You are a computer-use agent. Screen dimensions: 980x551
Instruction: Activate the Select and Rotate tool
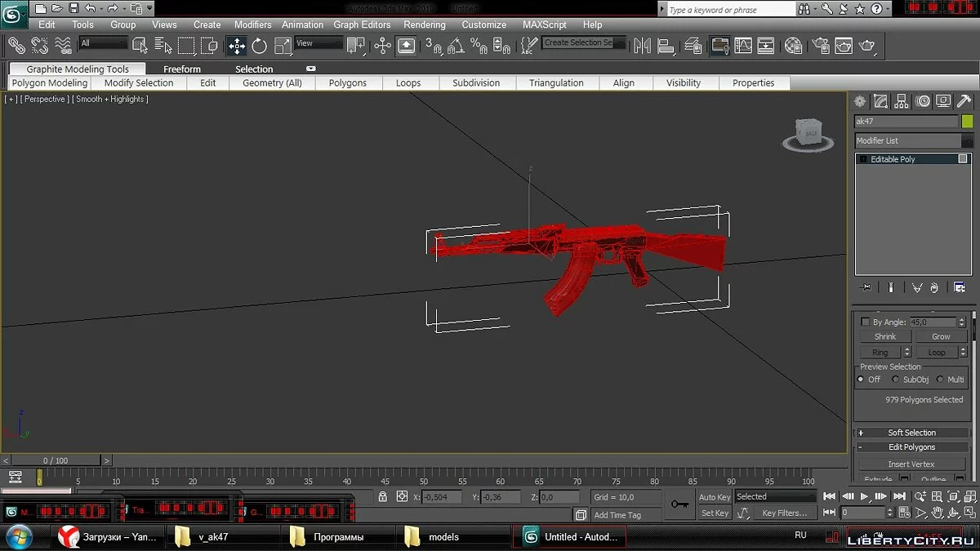[x=260, y=46]
